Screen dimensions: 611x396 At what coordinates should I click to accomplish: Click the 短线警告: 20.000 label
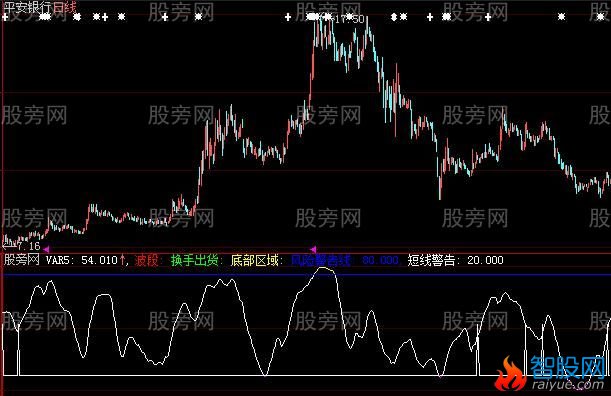point(456,260)
